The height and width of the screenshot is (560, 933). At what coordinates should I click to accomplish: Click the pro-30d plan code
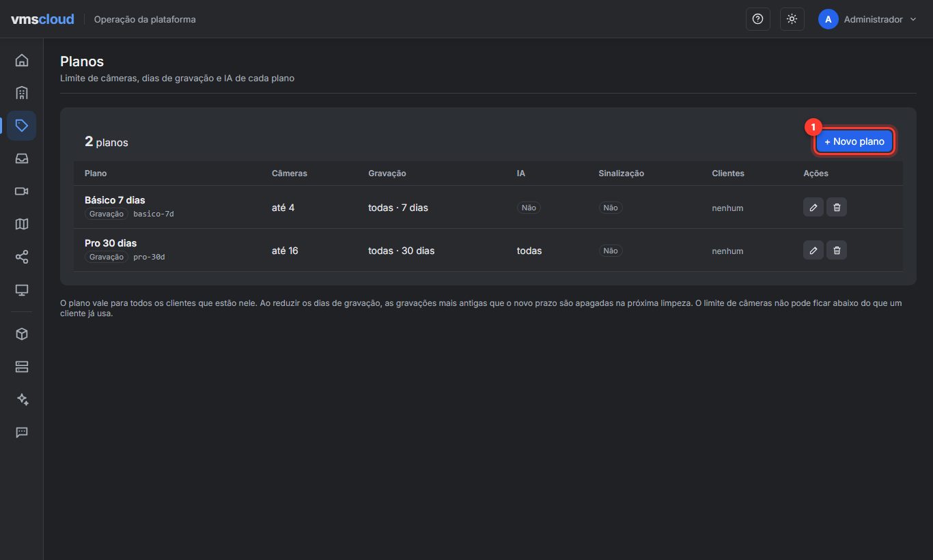[x=149, y=257]
